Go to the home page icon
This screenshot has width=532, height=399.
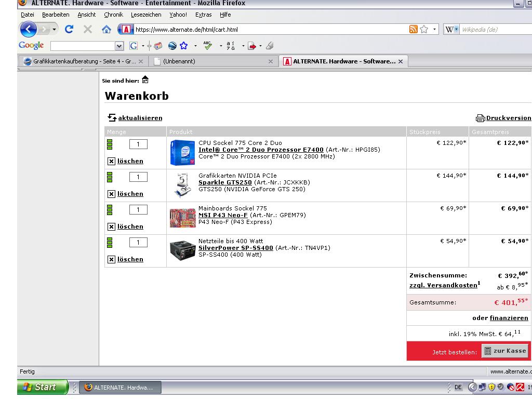tap(107, 30)
